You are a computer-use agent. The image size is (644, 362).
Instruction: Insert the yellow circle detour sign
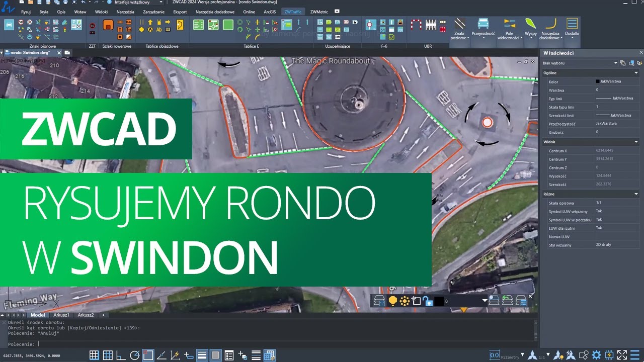click(x=141, y=30)
